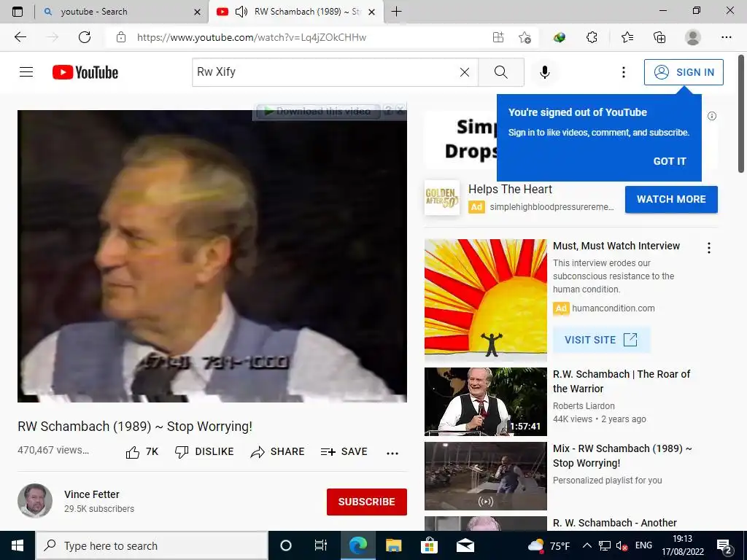
Task: Open the Roberts Liardon channel name
Action: click(584, 405)
